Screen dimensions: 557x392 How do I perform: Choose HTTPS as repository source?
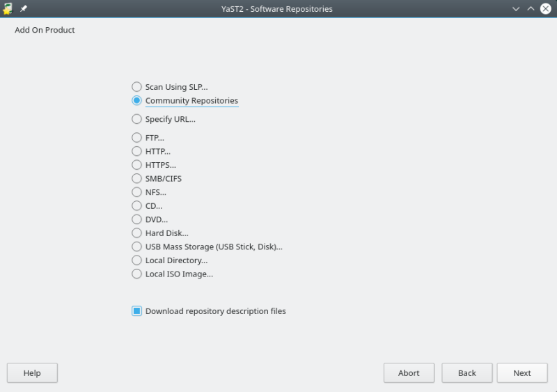pos(136,165)
